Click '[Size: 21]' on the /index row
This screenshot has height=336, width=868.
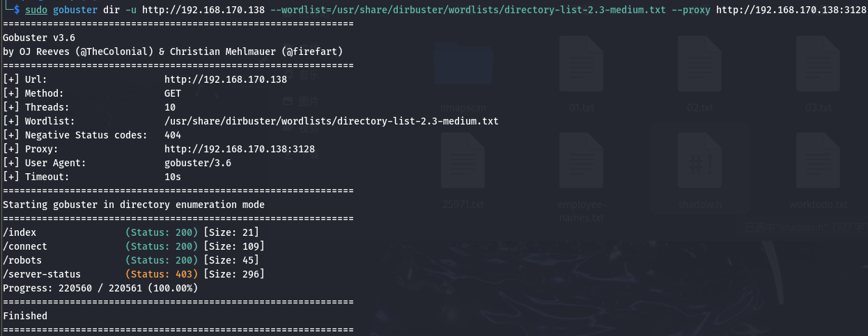231,232
